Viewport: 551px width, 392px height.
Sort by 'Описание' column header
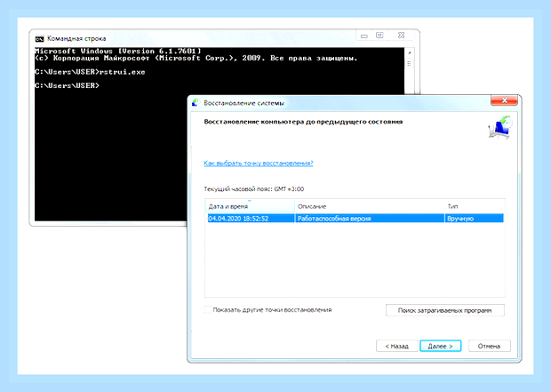pyautogui.click(x=370, y=206)
